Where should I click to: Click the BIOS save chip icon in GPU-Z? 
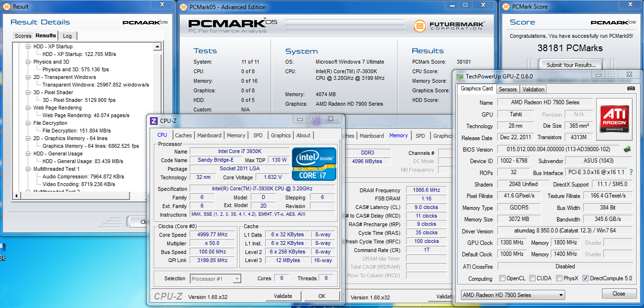pyautogui.click(x=627, y=149)
